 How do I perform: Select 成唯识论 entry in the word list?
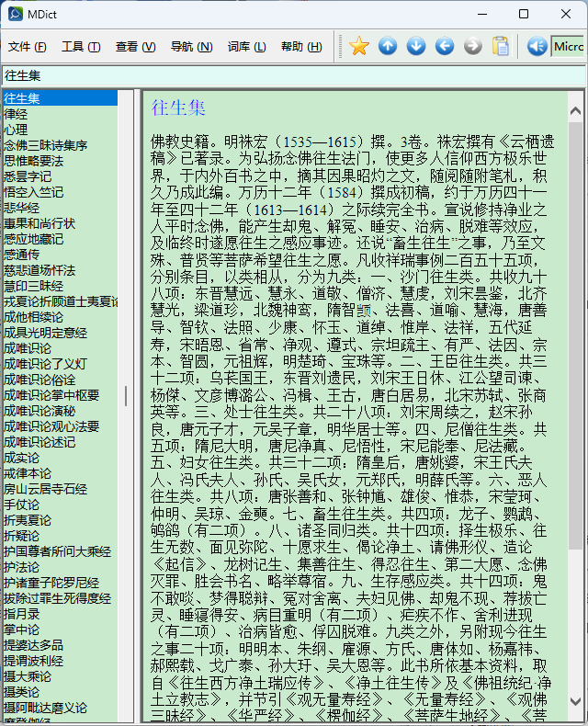(28, 348)
